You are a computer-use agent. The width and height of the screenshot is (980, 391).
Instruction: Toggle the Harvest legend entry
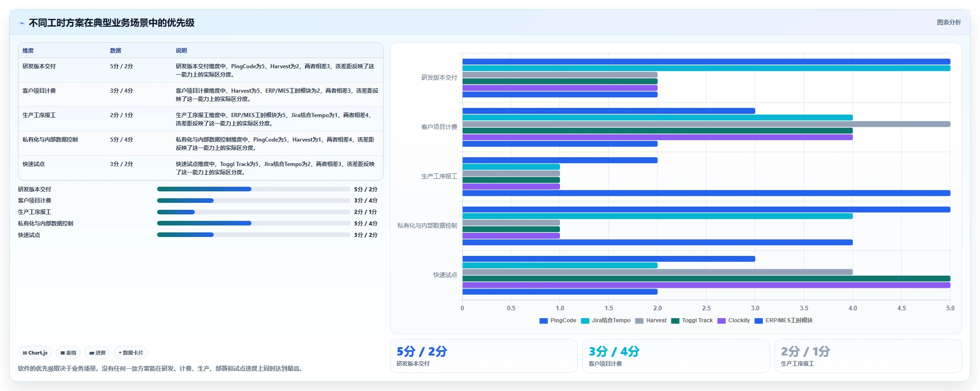click(651, 320)
